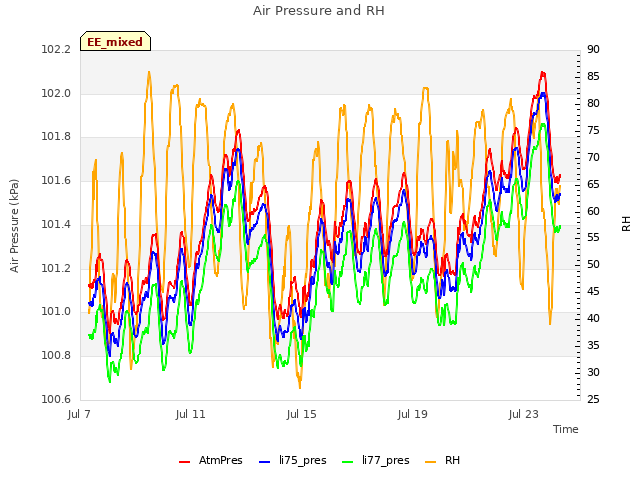This screenshot has height=480, width=640.
Task: Click the 101.2 pressure tick label
Action: (x=56, y=268)
